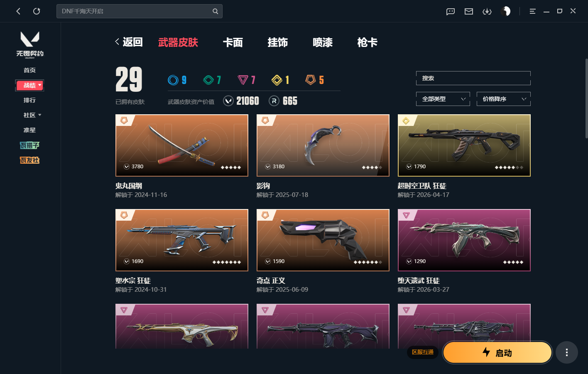Expand the 战绩 sidebar menu
The image size is (588, 374).
29,85
